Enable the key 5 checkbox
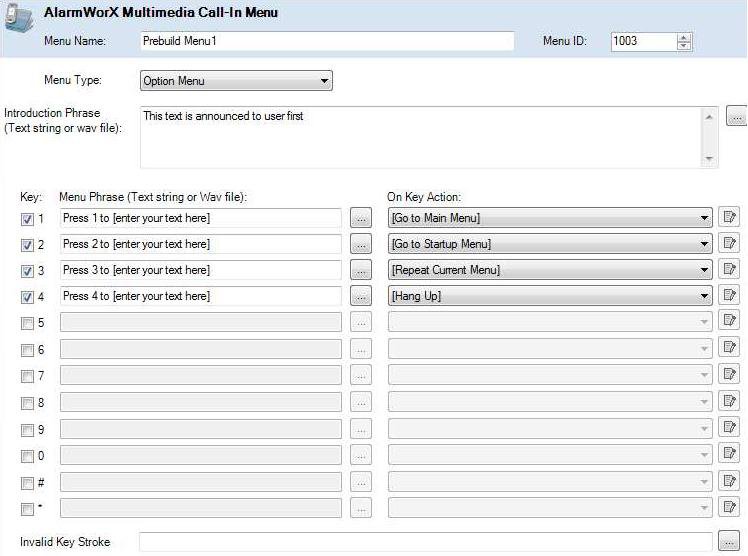 [27, 322]
